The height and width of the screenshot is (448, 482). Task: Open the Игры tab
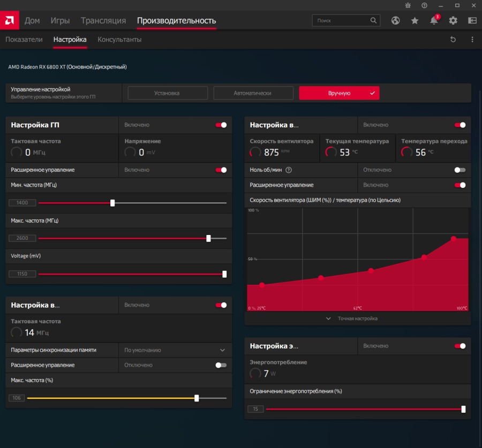click(60, 21)
